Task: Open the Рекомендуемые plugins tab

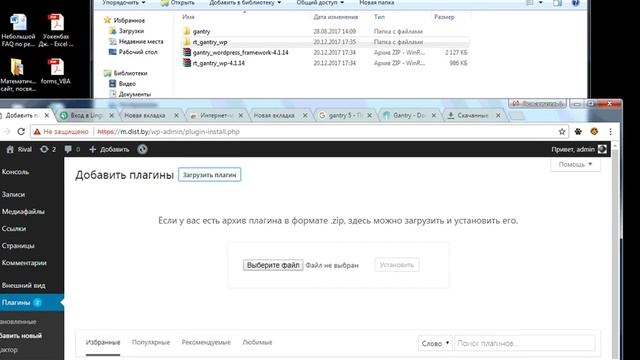Action: 206,342
